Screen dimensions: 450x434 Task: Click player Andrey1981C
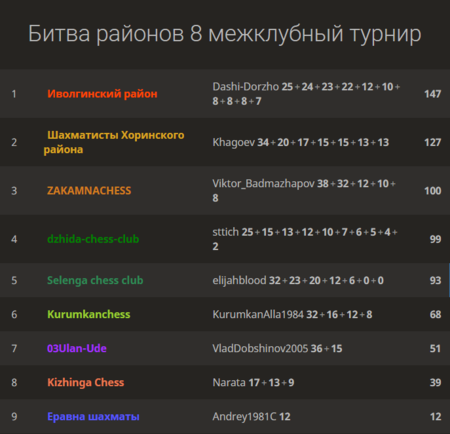tap(244, 417)
